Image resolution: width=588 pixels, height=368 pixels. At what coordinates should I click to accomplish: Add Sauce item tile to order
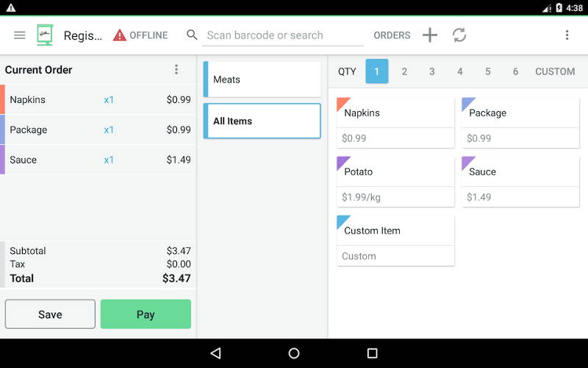tap(520, 182)
